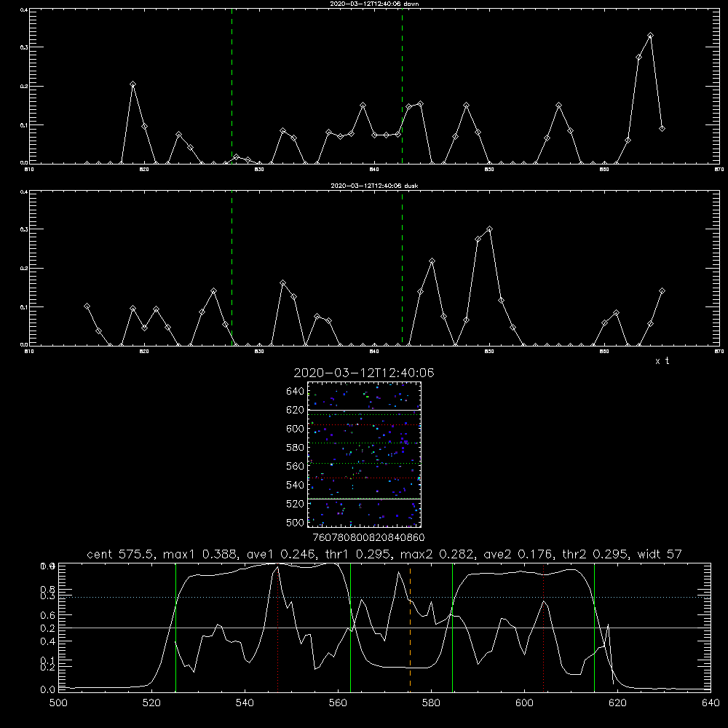Click x-axis label 560 in bottom plot
This screenshot has width=728, height=728.
pyautogui.click(x=338, y=703)
